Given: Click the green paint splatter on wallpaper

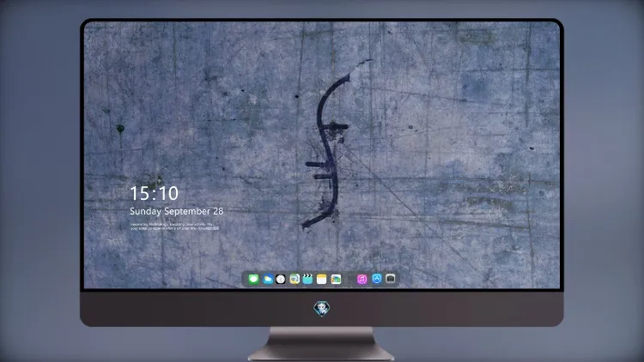Looking at the screenshot, I should [120, 129].
